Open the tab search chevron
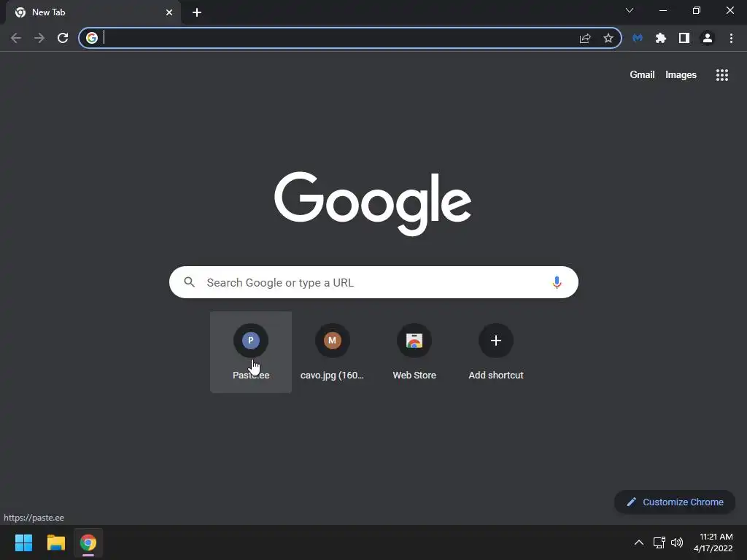 click(x=630, y=10)
